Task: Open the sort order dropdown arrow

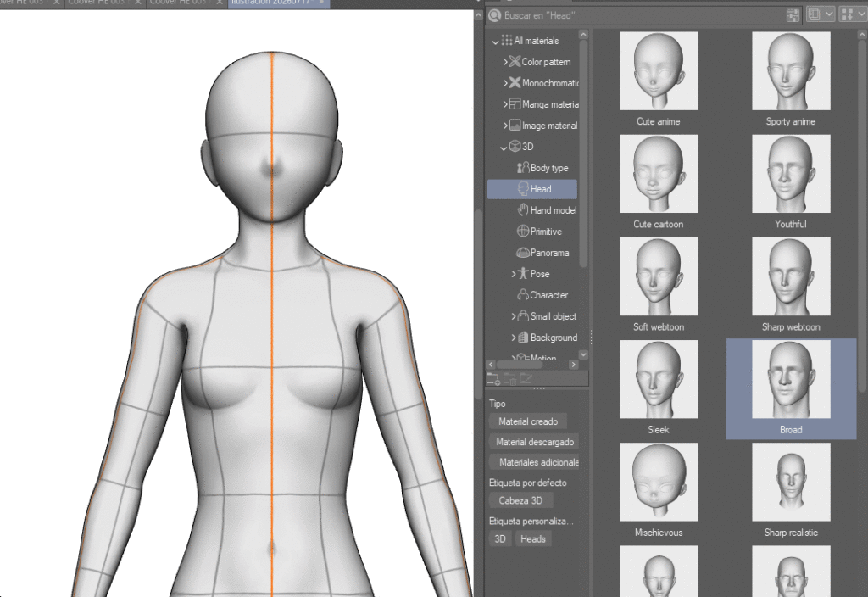Action: coord(861,14)
